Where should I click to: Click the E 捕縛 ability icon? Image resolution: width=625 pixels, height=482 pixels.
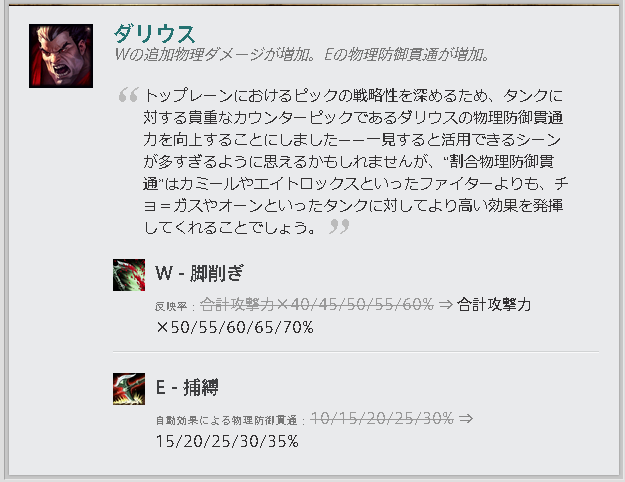[129, 389]
